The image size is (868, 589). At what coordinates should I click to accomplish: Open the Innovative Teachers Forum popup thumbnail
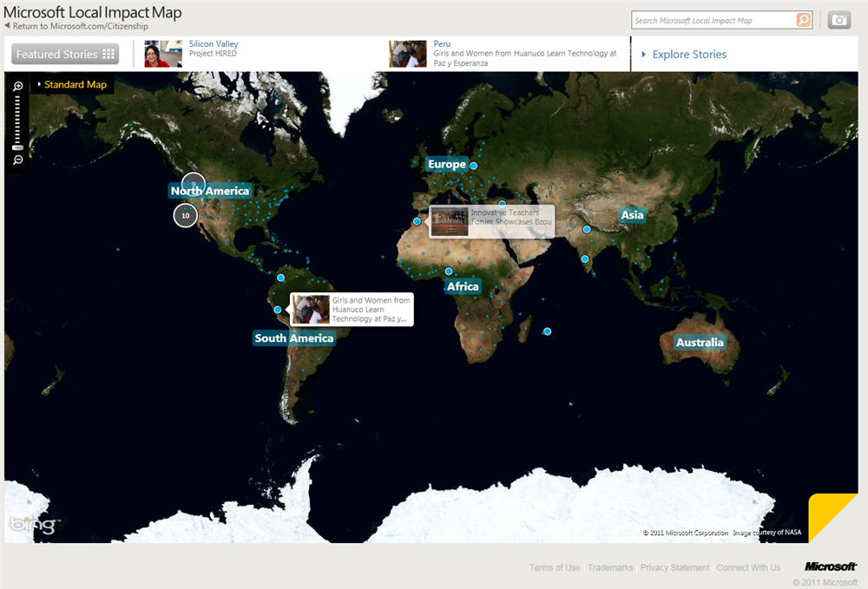point(450,222)
